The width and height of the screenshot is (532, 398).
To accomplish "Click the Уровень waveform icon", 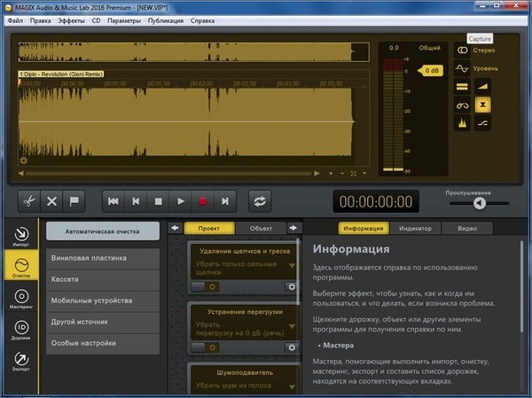I will (x=462, y=68).
